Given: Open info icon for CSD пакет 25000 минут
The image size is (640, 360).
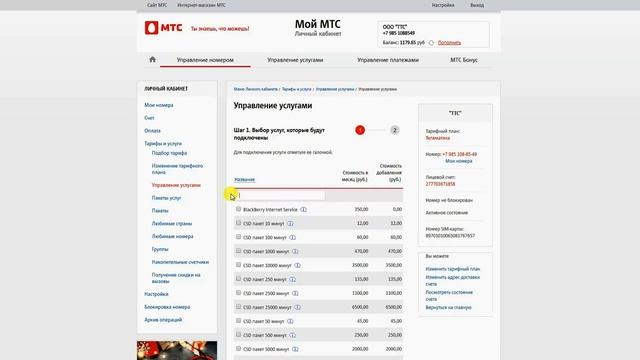Looking at the screenshot, I should point(297,307).
